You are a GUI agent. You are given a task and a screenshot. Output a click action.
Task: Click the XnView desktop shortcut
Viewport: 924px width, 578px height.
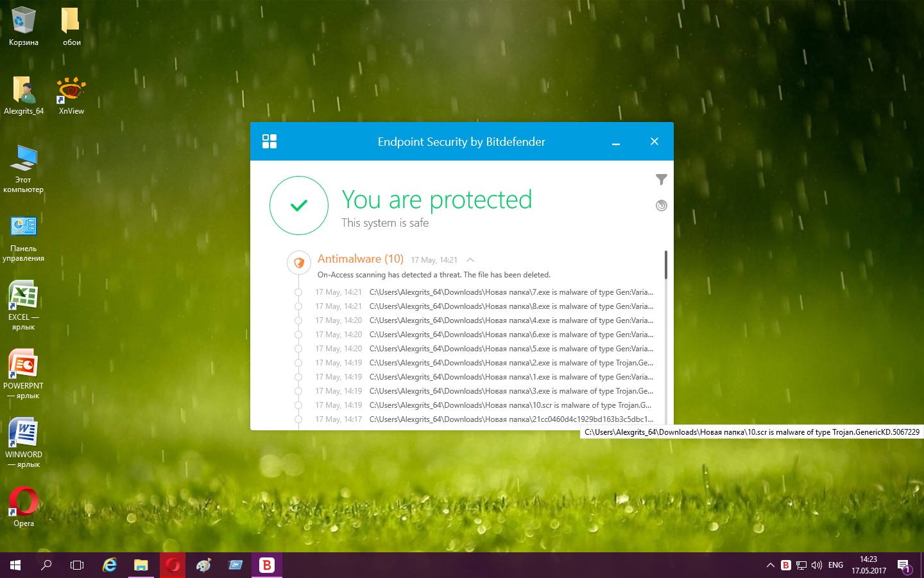click(71, 96)
